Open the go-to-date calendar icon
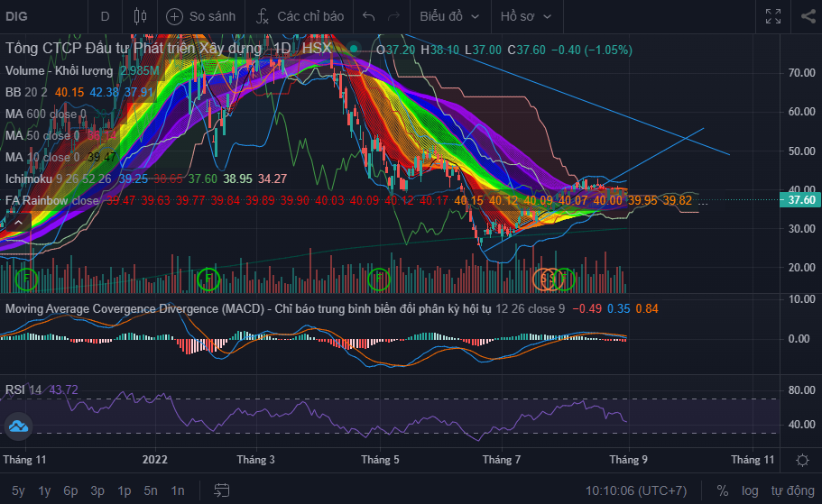The height and width of the screenshot is (504, 822). (x=221, y=490)
